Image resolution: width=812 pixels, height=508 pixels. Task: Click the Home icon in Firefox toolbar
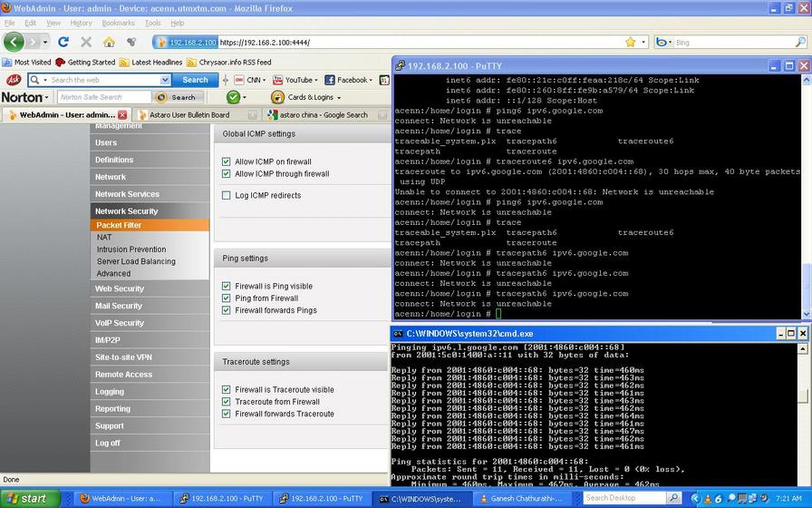click(109, 42)
